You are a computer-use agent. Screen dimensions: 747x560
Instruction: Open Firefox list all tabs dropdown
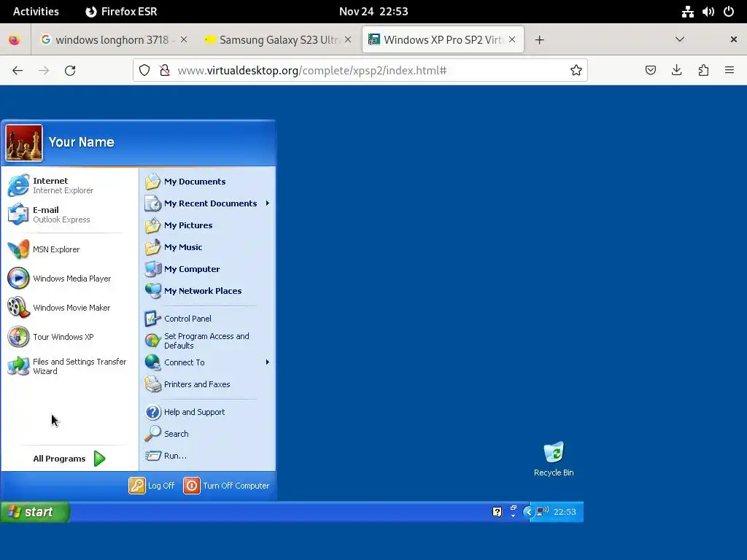click(x=680, y=39)
